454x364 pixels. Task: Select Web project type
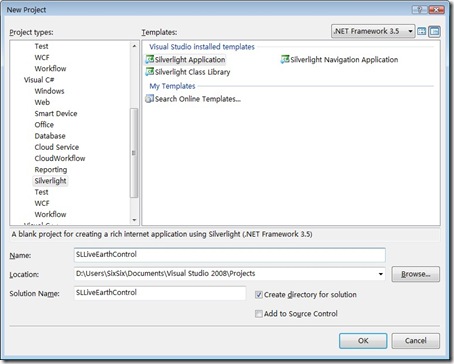click(x=42, y=102)
